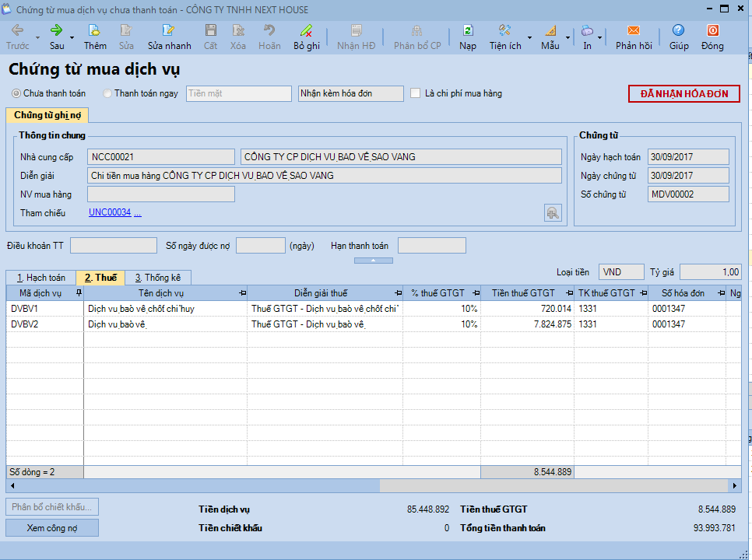Open the Tiền mặt payment method combo

click(x=239, y=93)
